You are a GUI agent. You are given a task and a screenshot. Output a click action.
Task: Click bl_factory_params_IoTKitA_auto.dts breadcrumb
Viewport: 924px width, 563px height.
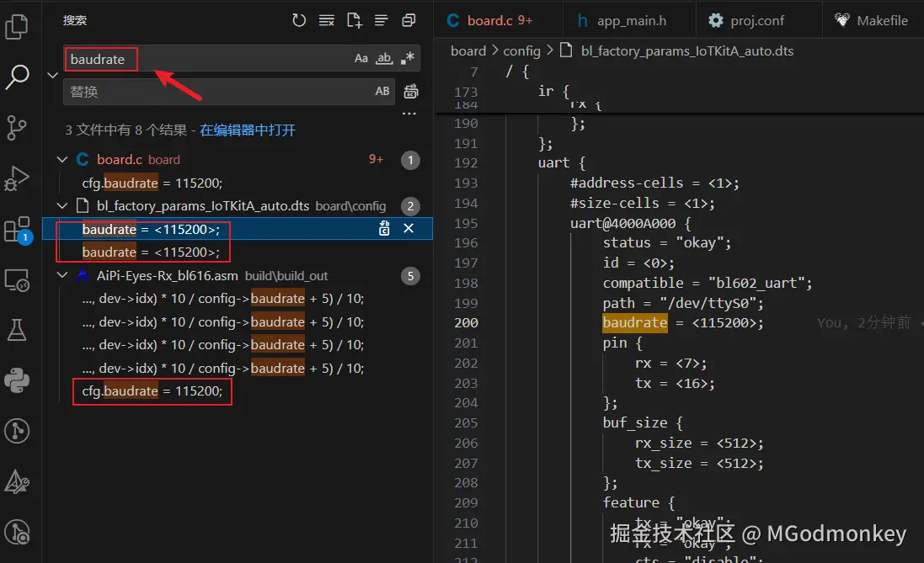pos(687,51)
